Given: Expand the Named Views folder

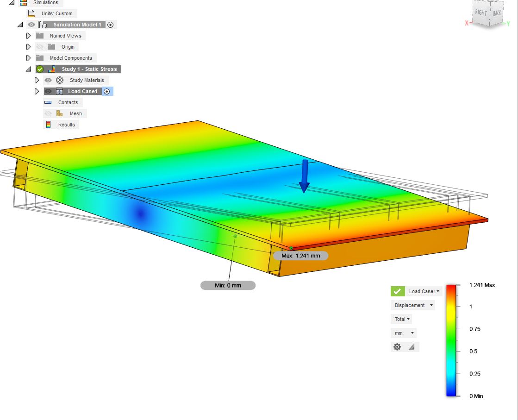Looking at the screenshot, I should [29, 36].
